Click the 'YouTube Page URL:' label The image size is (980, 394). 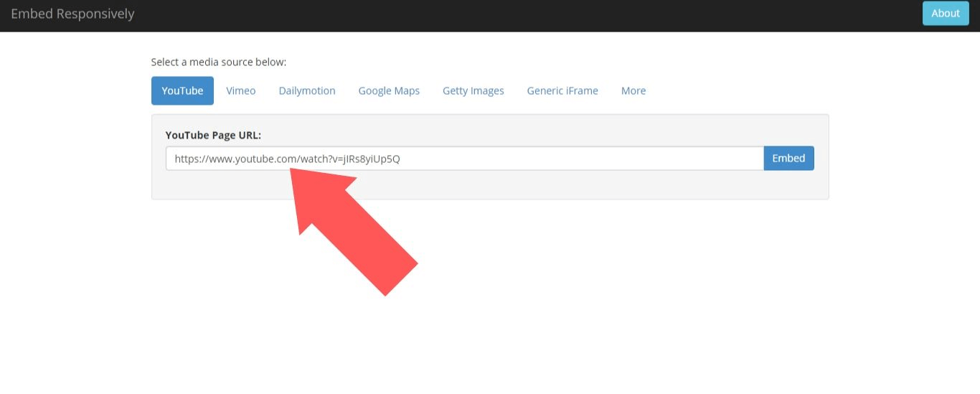coord(213,135)
